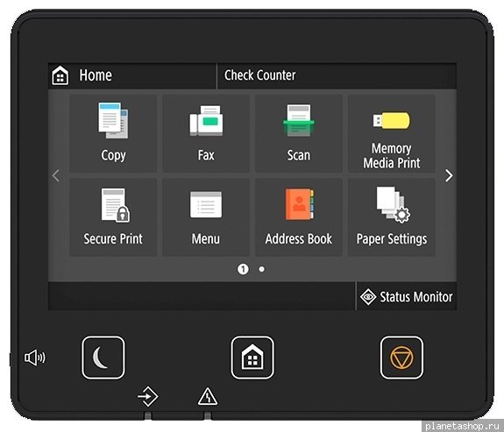Open Memory Media Print
Viewport: 504px width, 432px height.
point(392,133)
